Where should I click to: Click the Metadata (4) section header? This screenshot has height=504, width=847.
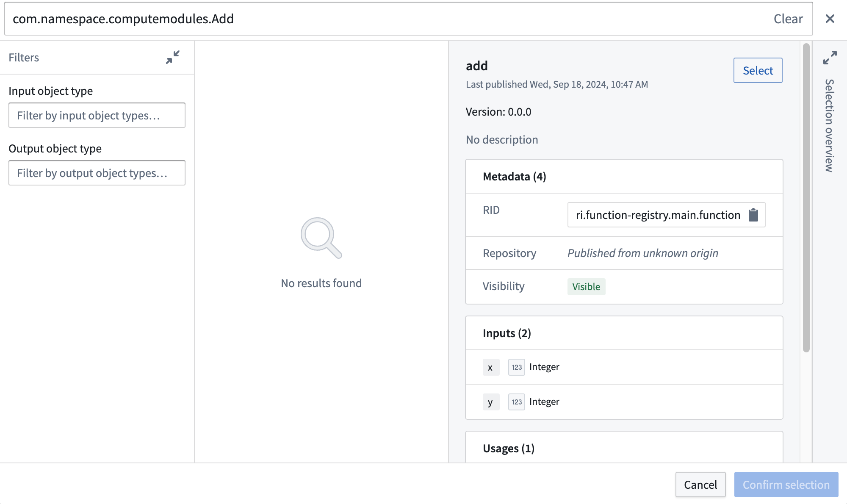coord(514,177)
